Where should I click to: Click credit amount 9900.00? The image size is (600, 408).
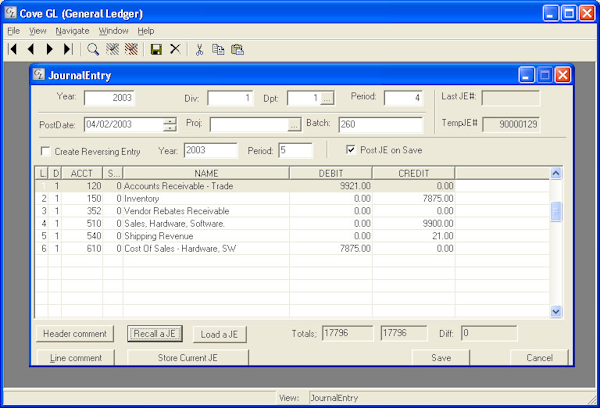point(438,224)
